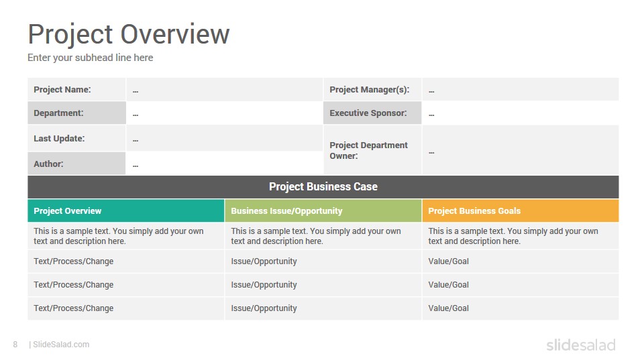
Task: Click the slidesalad logo watermark
Action: pos(581,345)
